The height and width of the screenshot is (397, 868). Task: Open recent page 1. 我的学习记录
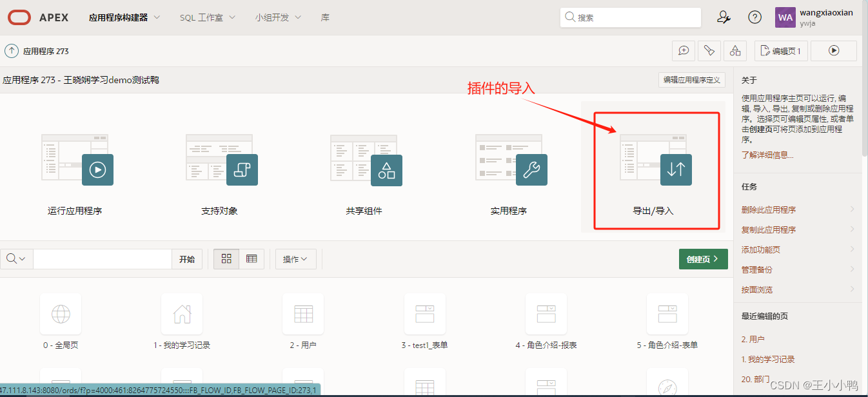click(768, 359)
